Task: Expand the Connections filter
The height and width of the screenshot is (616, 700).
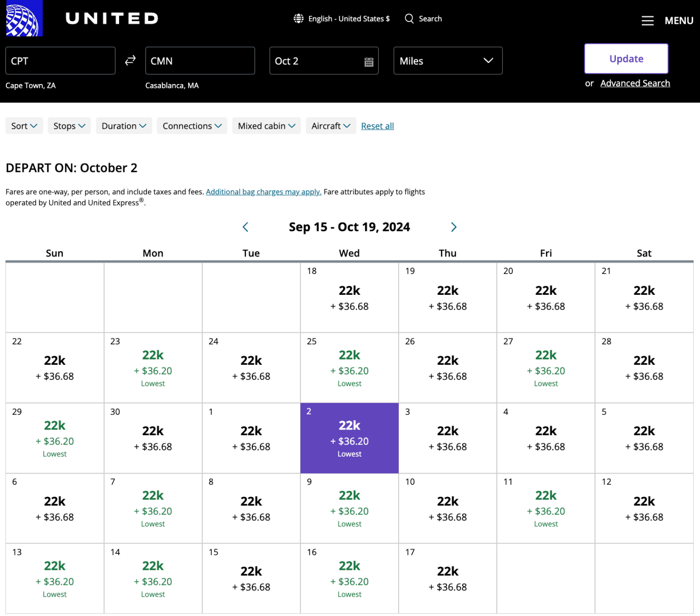Action: tap(192, 126)
